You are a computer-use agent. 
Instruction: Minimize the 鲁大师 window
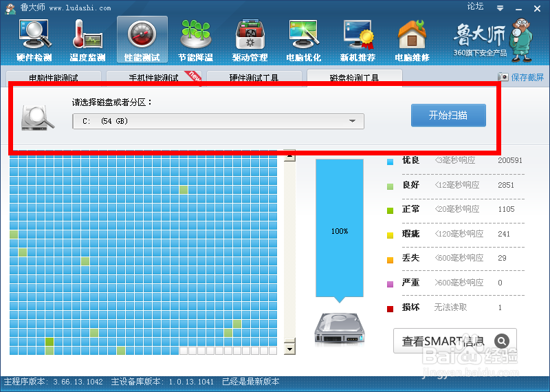(519, 8)
